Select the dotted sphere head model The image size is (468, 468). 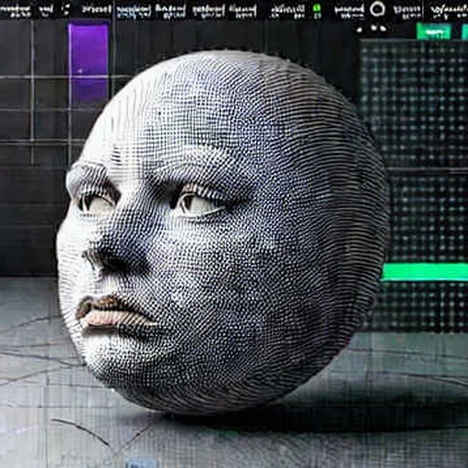click(223, 233)
